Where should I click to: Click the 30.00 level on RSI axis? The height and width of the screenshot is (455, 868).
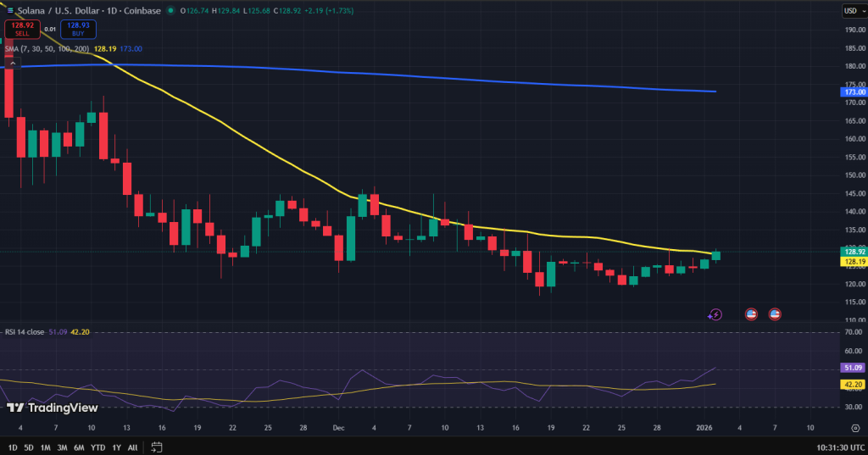pyautogui.click(x=854, y=407)
